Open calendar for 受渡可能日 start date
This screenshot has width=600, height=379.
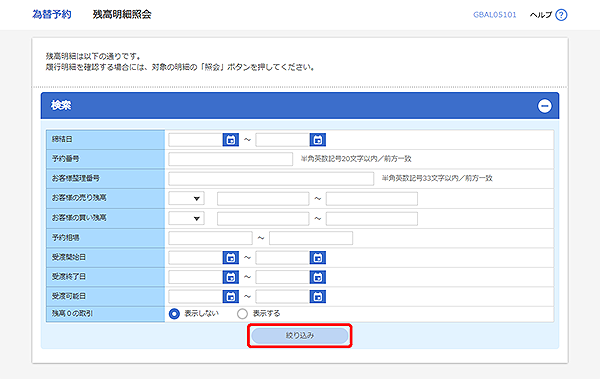[230, 297]
